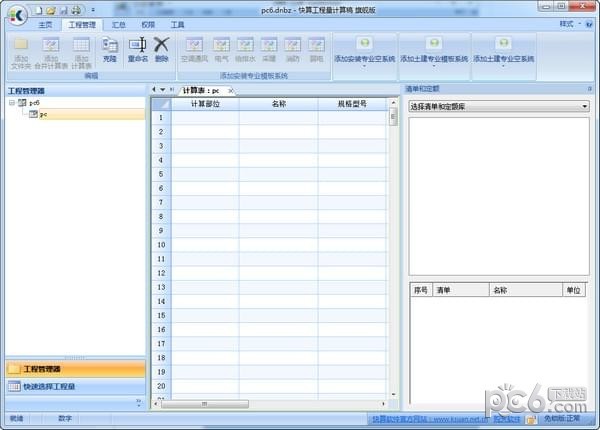This screenshot has height=430, width=600.
Task: Open the quick-access toolbar customize arrow
Action: tap(93, 10)
